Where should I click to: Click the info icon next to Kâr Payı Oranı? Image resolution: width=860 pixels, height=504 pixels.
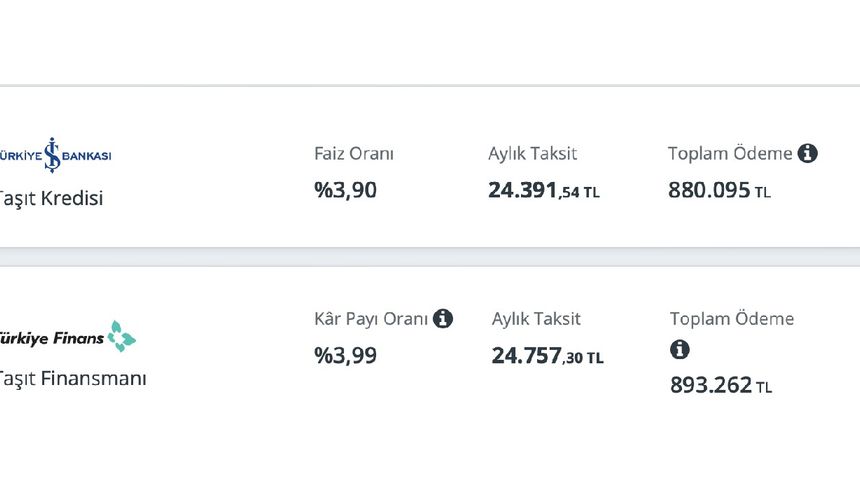pyautogui.click(x=443, y=319)
